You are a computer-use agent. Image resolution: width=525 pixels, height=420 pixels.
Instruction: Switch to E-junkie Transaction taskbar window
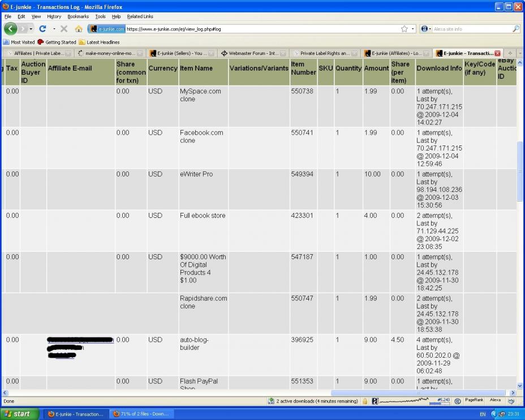(76, 414)
